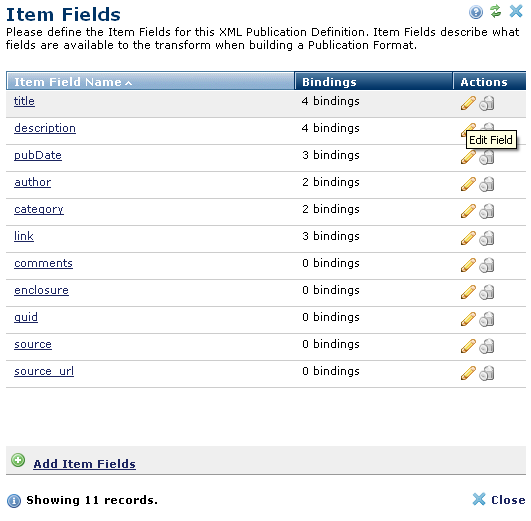The image size is (531, 521).
Task: Delete the source_url field using trash icon
Action: coord(487,373)
